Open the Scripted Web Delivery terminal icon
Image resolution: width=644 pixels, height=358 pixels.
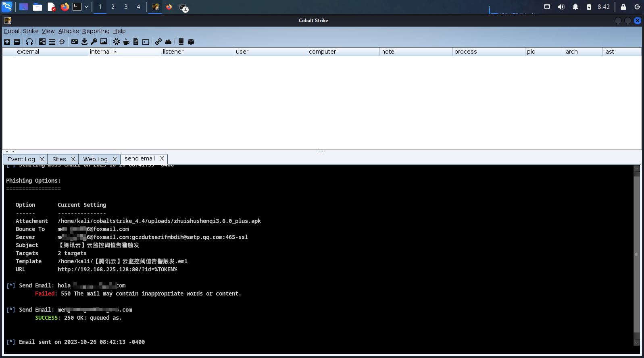[x=146, y=42]
